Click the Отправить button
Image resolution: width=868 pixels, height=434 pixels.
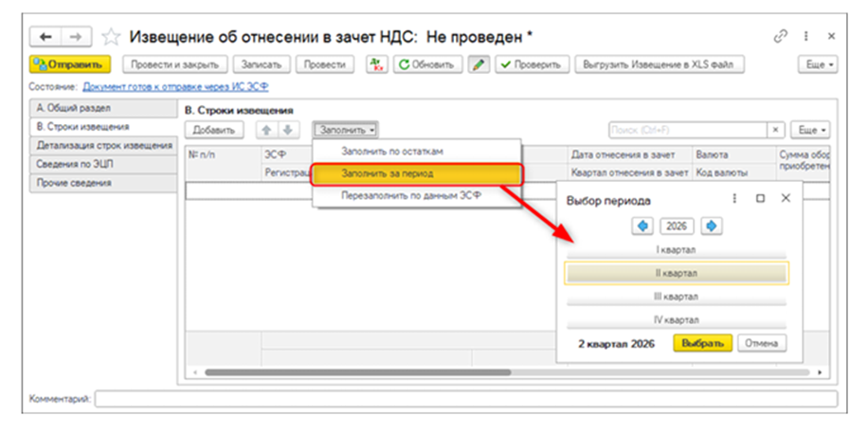pyautogui.click(x=70, y=64)
